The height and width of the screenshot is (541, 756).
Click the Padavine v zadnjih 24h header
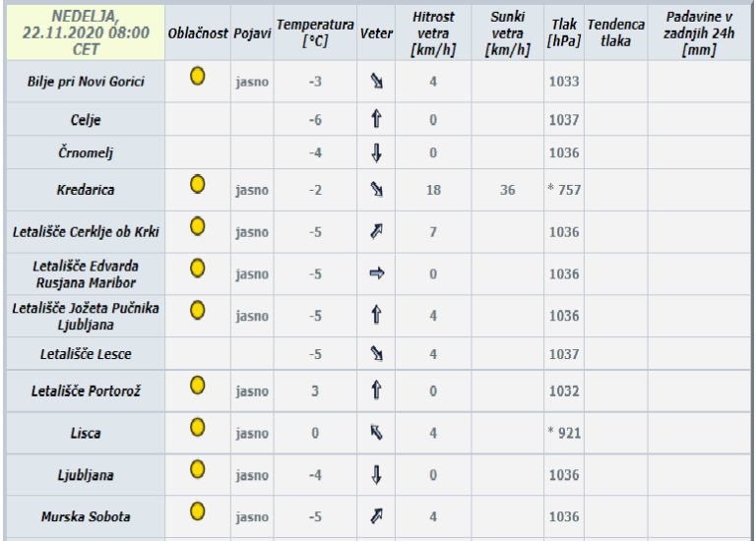pyautogui.click(x=699, y=33)
